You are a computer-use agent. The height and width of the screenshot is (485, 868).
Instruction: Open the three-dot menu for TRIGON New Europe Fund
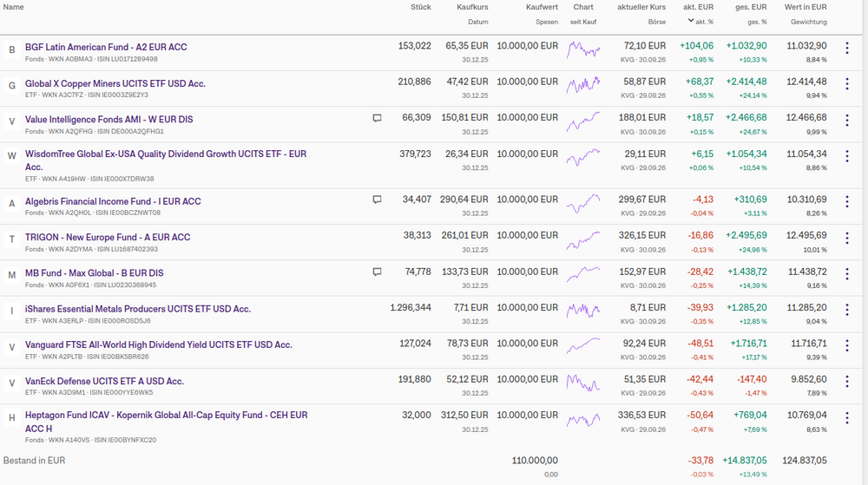[x=846, y=239]
